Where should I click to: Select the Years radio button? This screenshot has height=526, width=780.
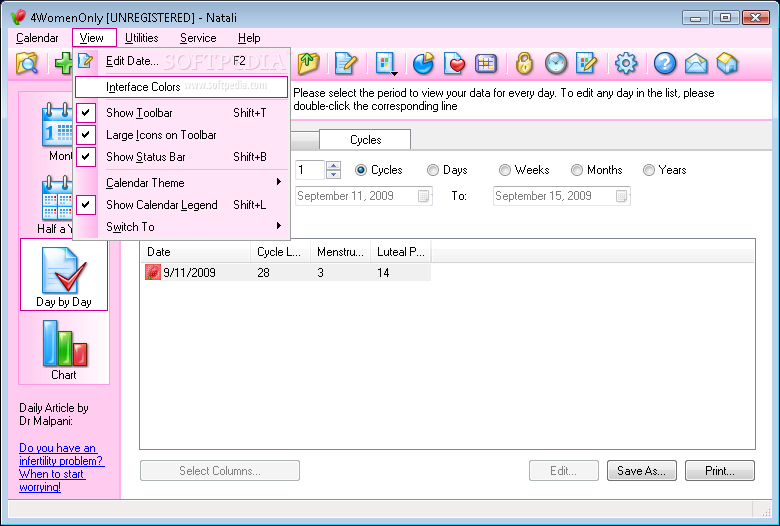649,170
